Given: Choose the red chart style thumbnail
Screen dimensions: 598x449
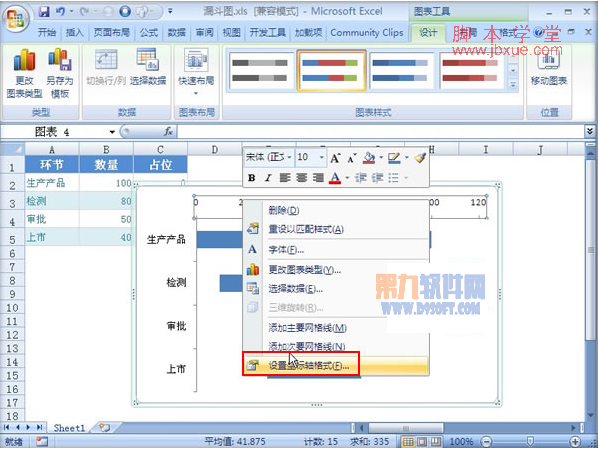Looking at the screenshot, I should tap(471, 71).
